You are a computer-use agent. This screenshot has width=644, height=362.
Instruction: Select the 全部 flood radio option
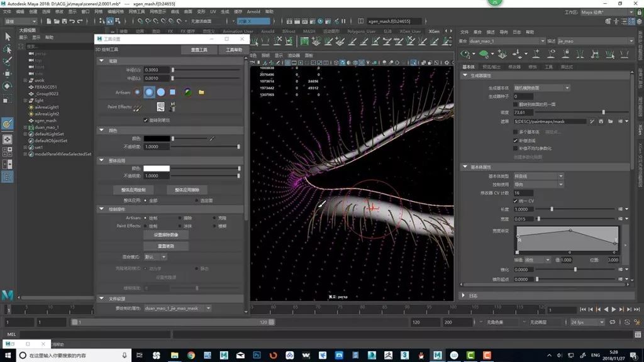145,200
